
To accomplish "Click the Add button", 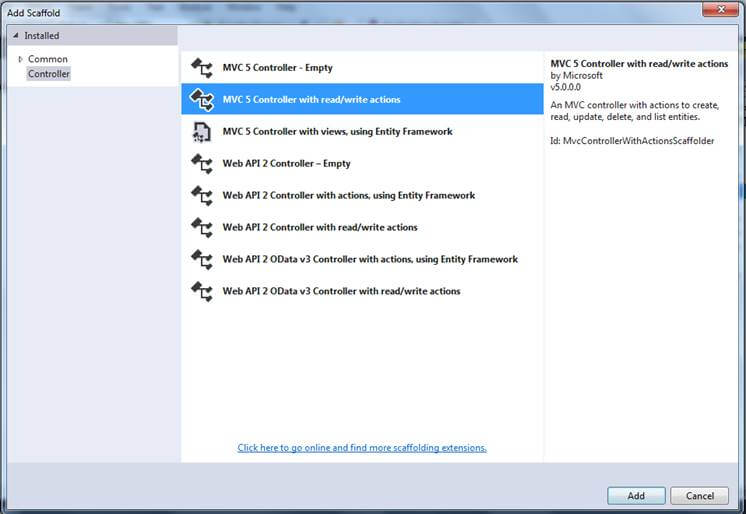I will pyautogui.click(x=636, y=496).
